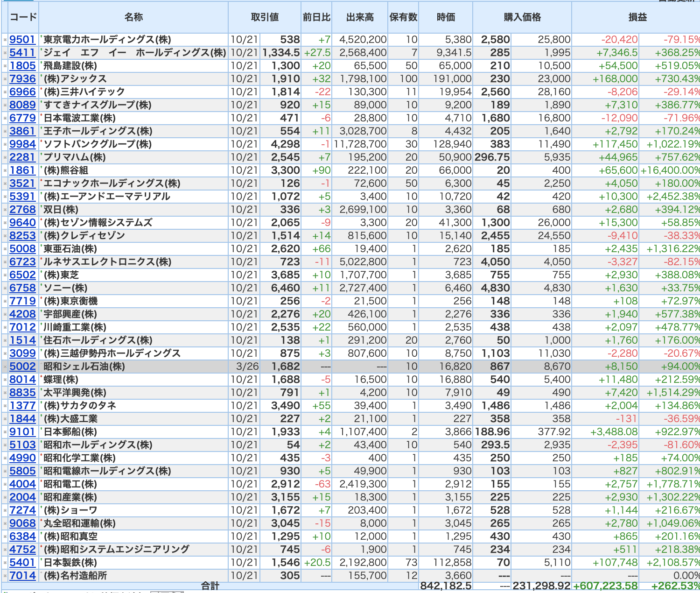This screenshot has width=700, height=593.
Task: Select the name 昭和シェル石油(株)
Action: [84, 367]
